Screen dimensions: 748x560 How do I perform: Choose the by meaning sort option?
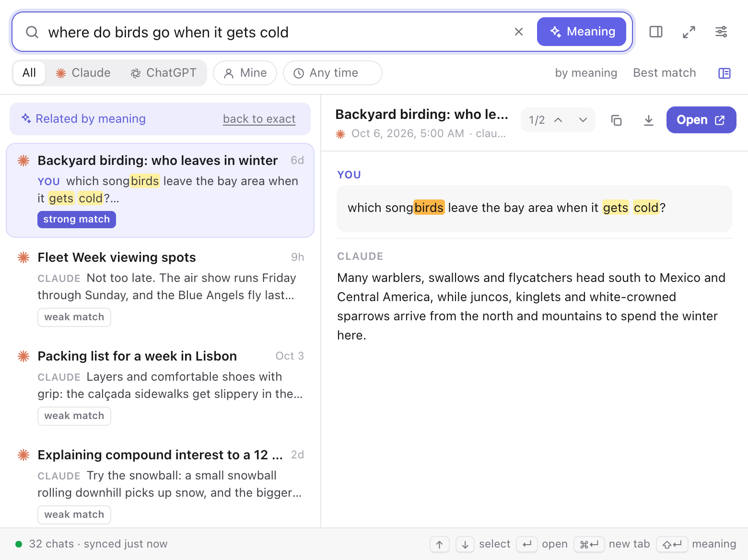[586, 73]
